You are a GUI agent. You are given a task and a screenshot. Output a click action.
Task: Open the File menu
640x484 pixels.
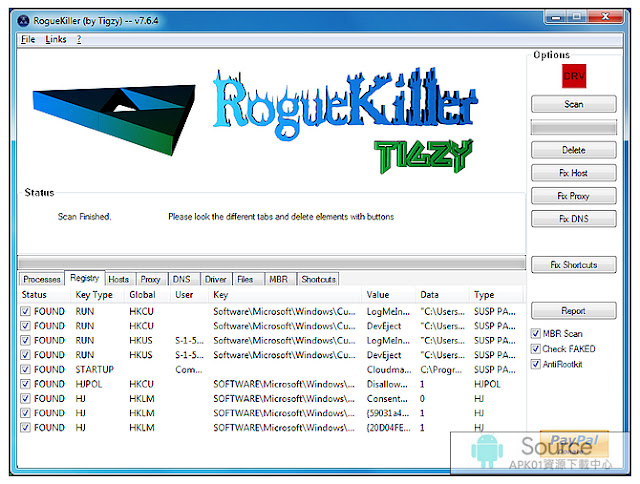(28, 39)
